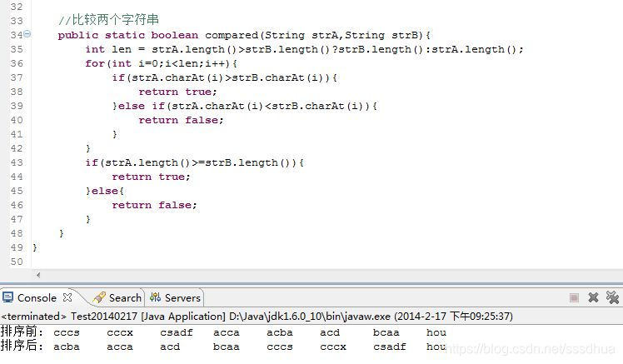
Task: Click 'return true;' on line 38
Action: [177, 92]
